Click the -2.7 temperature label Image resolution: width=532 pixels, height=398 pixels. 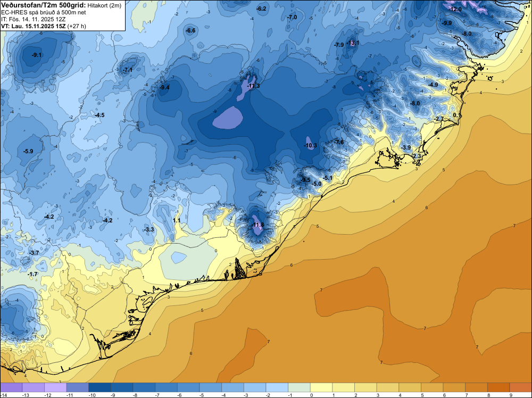click(439, 119)
